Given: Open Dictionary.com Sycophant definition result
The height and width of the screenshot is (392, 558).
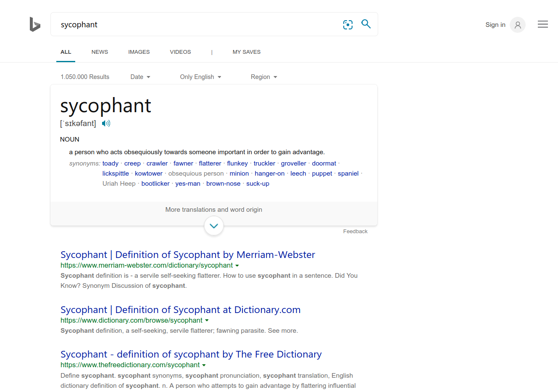Looking at the screenshot, I should [x=181, y=310].
